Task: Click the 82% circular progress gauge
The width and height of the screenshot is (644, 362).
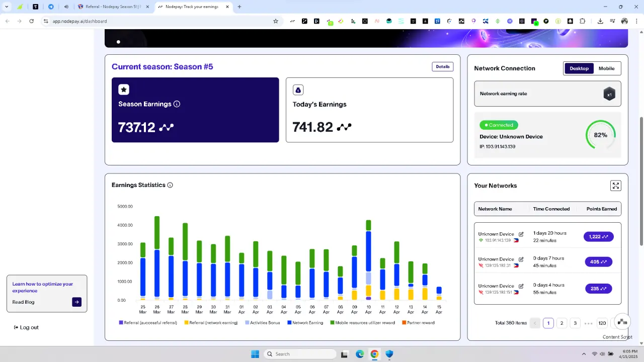Action: point(601,135)
